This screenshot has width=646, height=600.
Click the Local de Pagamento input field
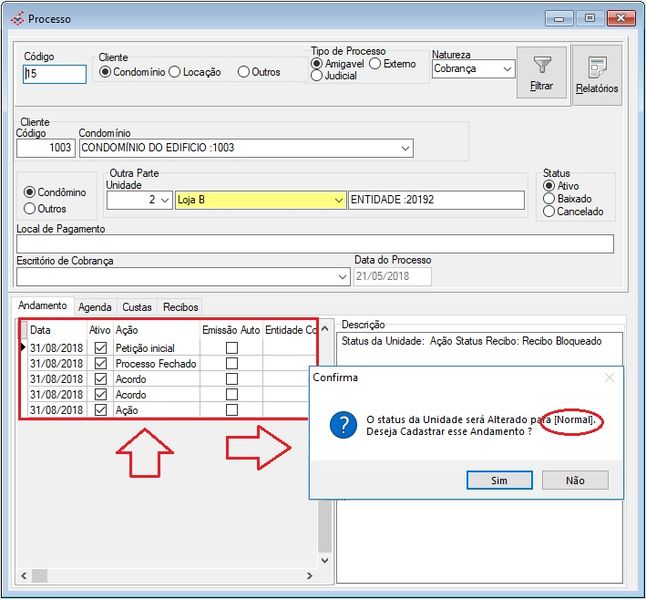[315, 244]
